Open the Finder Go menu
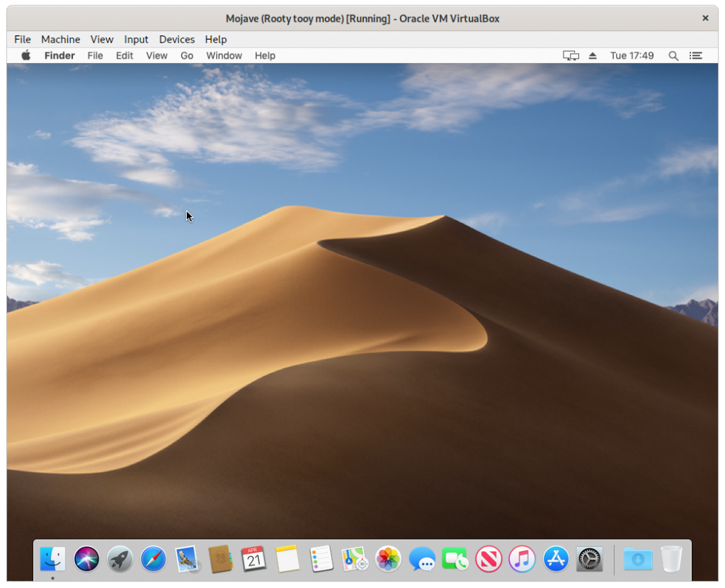Screen dimensions: 725x588 [x=187, y=55]
